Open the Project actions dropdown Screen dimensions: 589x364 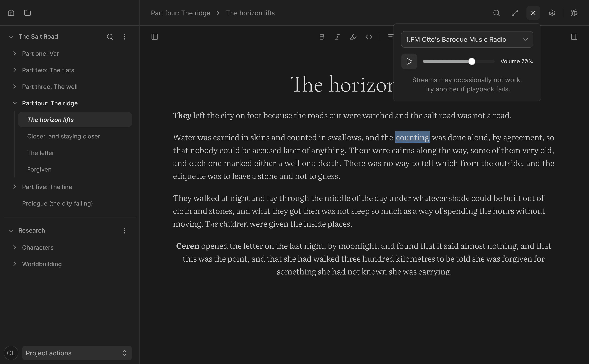(77, 353)
